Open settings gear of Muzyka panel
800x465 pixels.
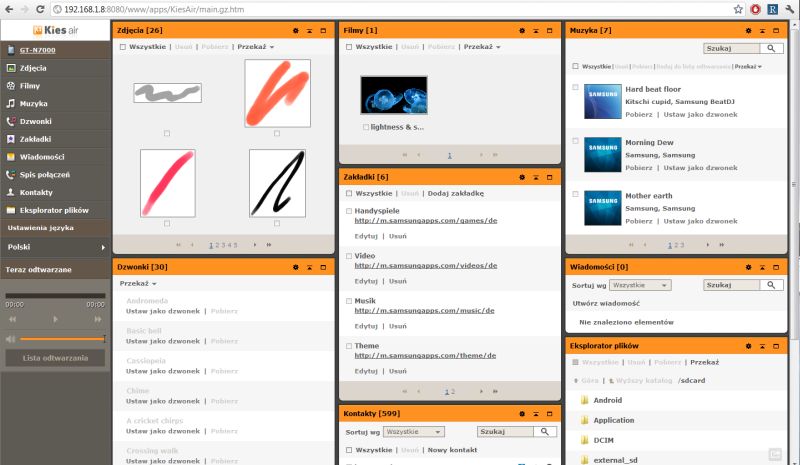click(748, 31)
